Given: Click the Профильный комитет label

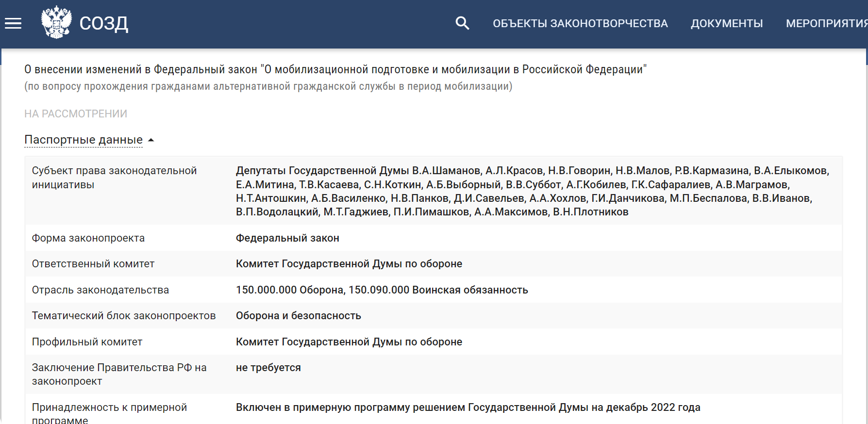Looking at the screenshot, I should 87,342.
